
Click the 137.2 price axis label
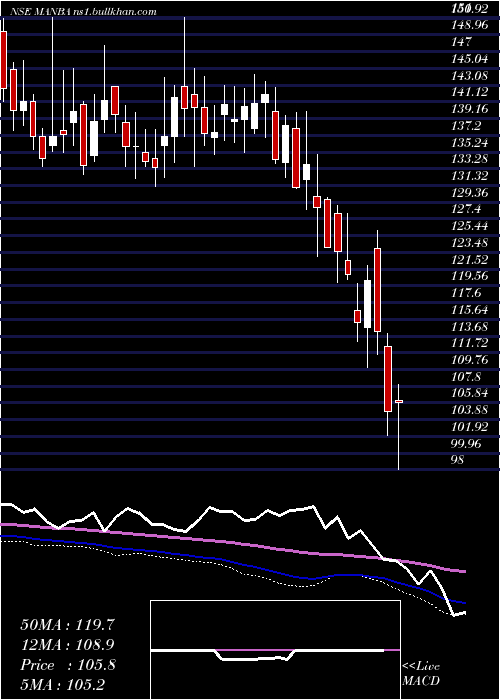pos(466,125)
